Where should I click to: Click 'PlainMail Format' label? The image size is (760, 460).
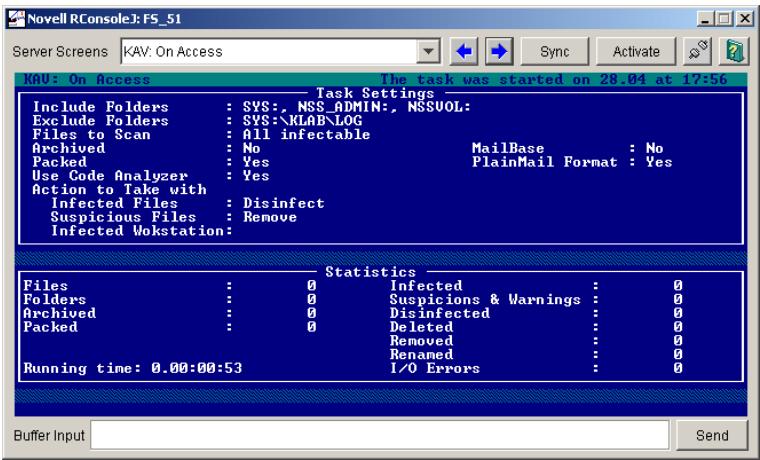click(x=545, y=162)
